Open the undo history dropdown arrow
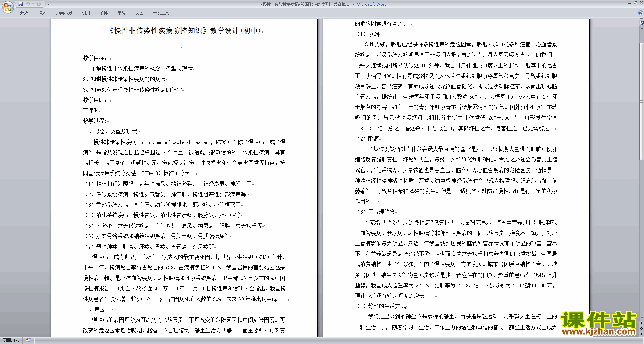This screenshot has width=644, height=344. point(33,4)
